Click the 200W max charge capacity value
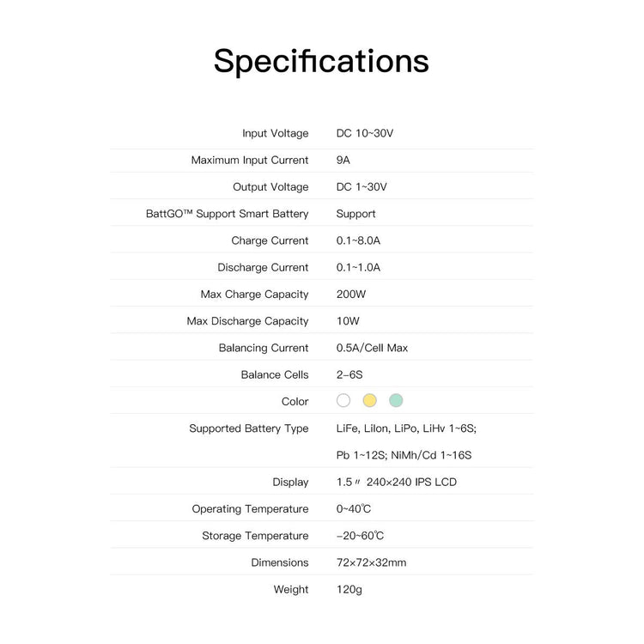644x644 pixels. pos(350,294)
